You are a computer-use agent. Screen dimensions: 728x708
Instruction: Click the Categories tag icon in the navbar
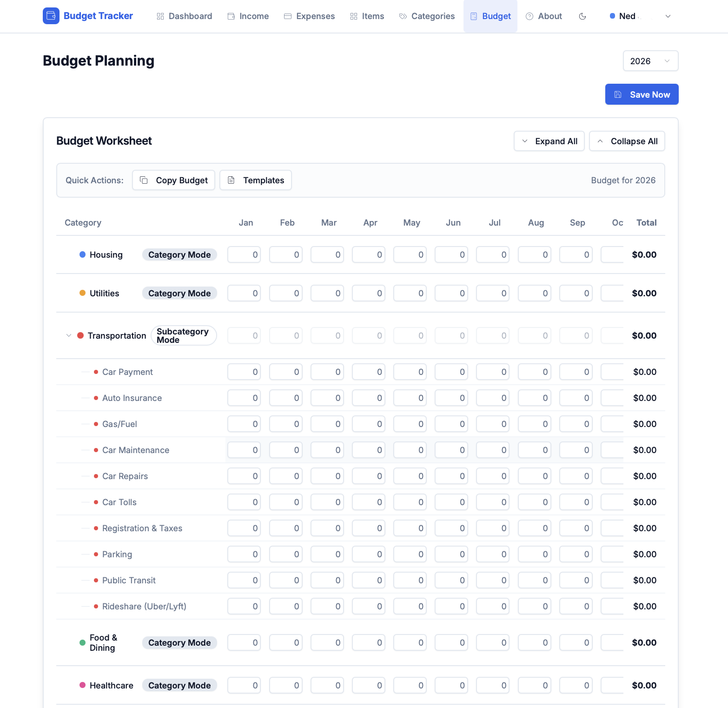coord(403,16)
